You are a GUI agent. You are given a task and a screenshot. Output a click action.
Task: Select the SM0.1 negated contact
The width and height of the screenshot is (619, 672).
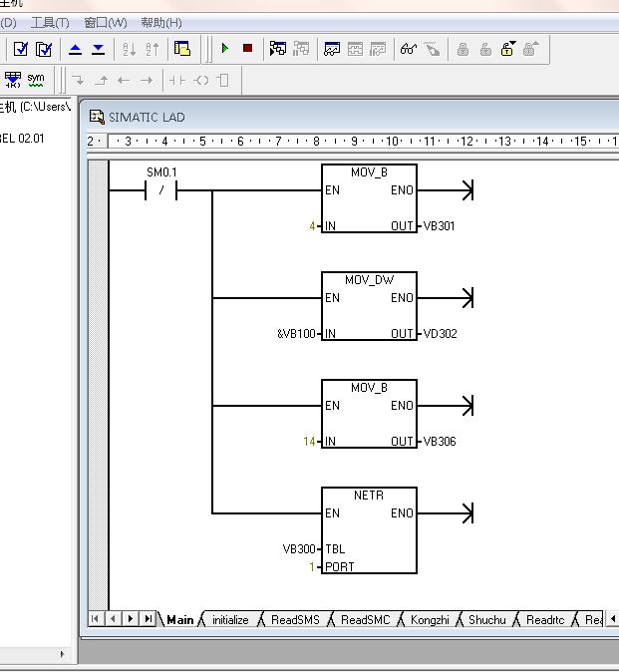(161, 190)
